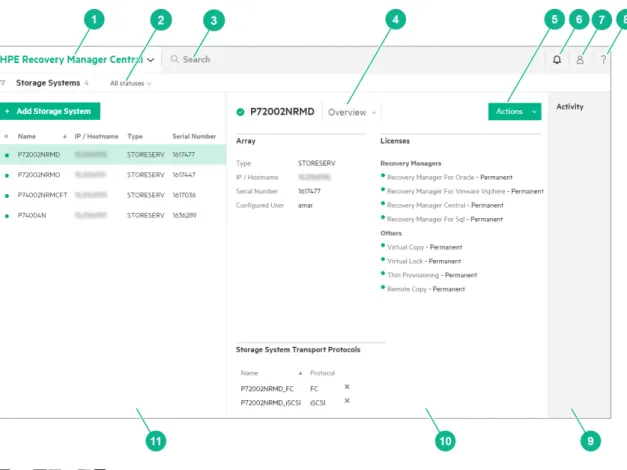This screenshot has width=627, height=470.
Task: Click Recovery Manager For Vmware Vsphere license
Action: (x=465, y=191)
